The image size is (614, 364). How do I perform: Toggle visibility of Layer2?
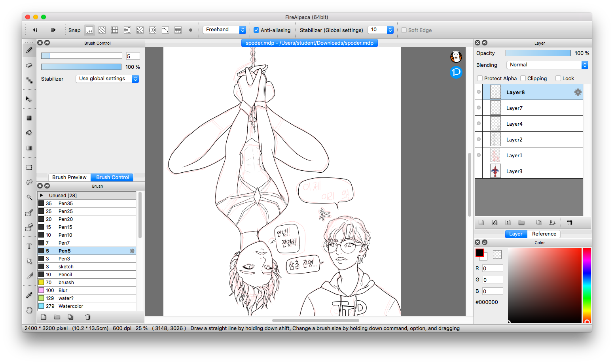(x=479, y=140)
